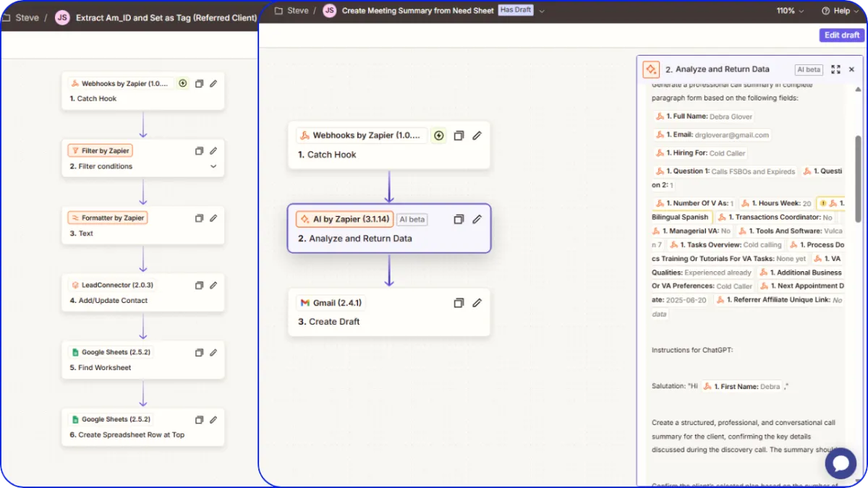Click the Question 1 Calls FSBOs pill
Image resolution: width=868 pixels, height=488 pixels.
(725, 171)
